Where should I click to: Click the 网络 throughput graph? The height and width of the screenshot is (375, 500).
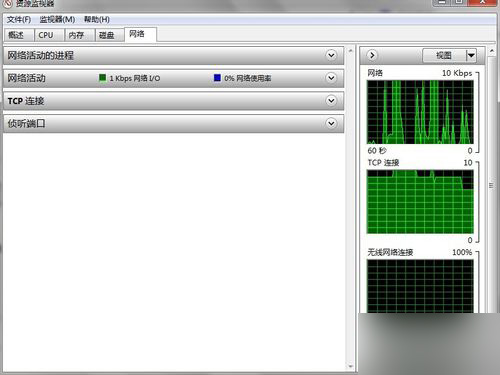coord(420,112)
